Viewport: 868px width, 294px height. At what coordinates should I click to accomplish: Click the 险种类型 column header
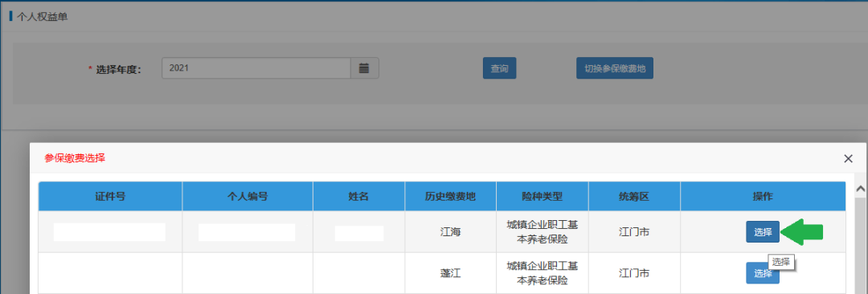(542, 196)
